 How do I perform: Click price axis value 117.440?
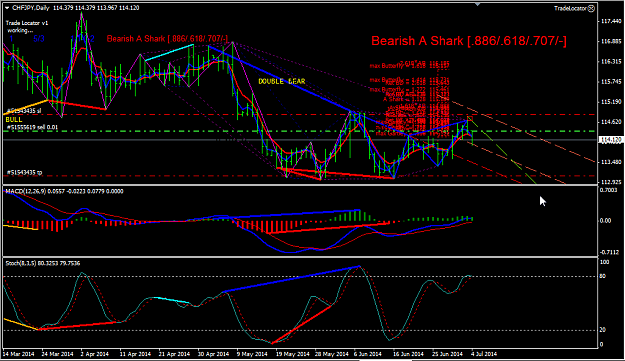point(610,21)
